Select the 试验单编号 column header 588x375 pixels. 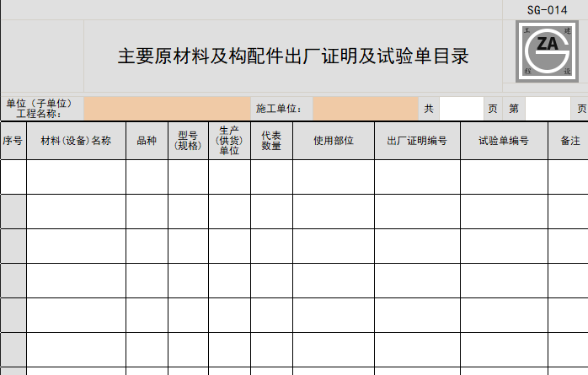504,141
